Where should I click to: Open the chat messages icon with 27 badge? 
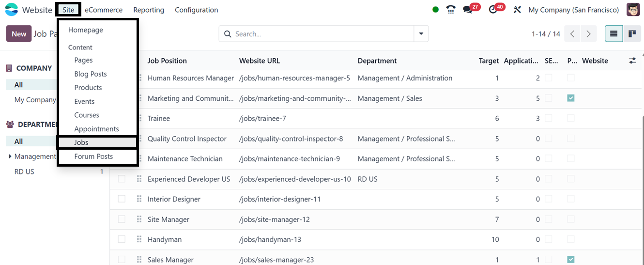pyautogui.click(x=467, y=10)
